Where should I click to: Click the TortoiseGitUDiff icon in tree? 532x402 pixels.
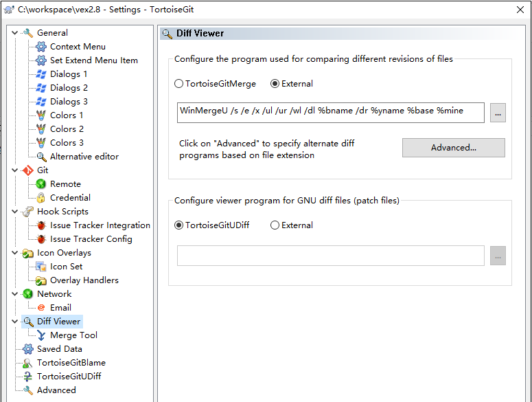[28, 377]
